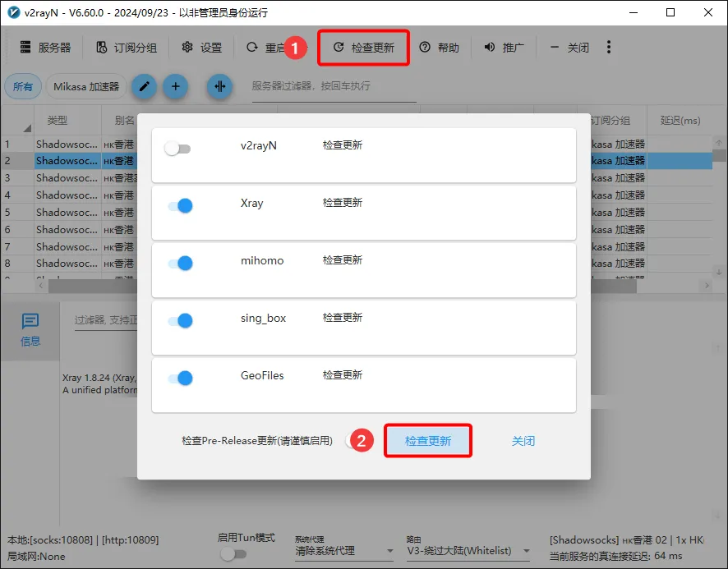Click the auto column width icon

click(x=219, y=86)
